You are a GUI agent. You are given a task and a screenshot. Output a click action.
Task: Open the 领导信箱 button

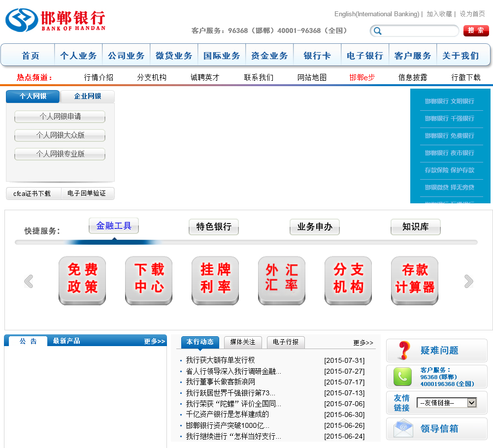[x=437, y=428]
